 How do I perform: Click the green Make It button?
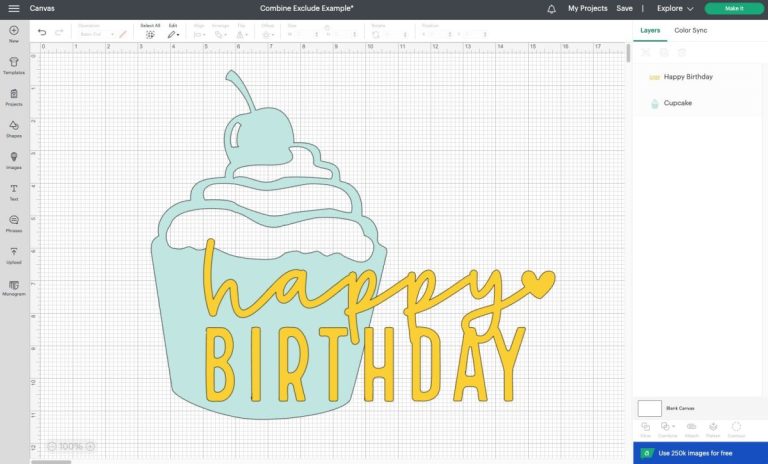tap(733, 8)
